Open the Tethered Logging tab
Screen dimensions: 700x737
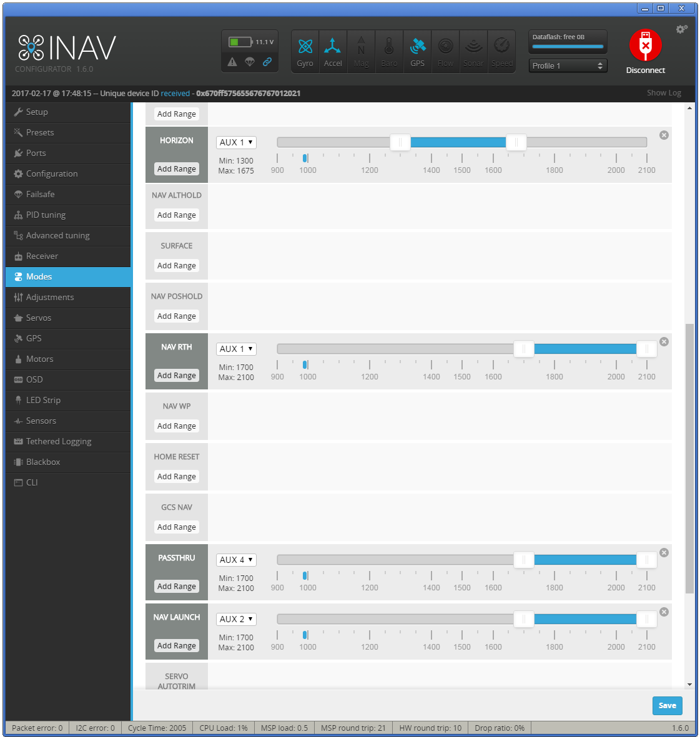pos(68,441)
